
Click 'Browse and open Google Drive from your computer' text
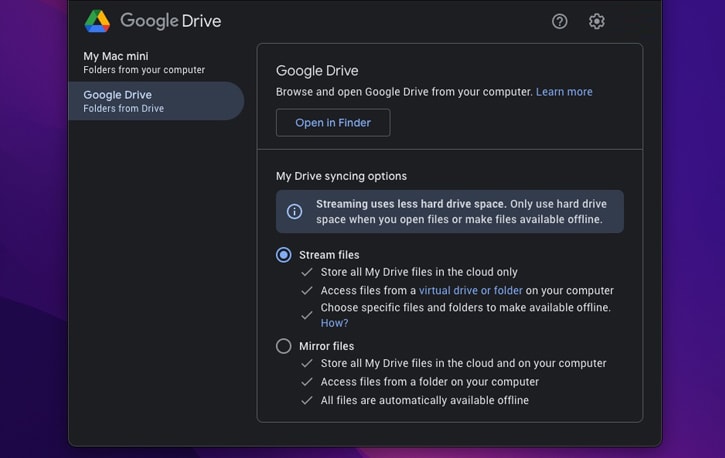tap(405, 92)
